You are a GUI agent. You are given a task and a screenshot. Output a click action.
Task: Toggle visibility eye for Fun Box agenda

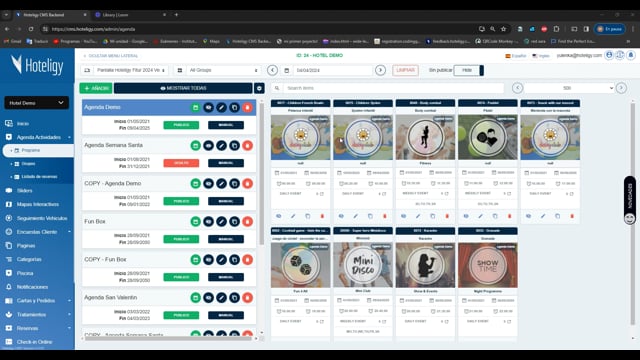[209, 222]
